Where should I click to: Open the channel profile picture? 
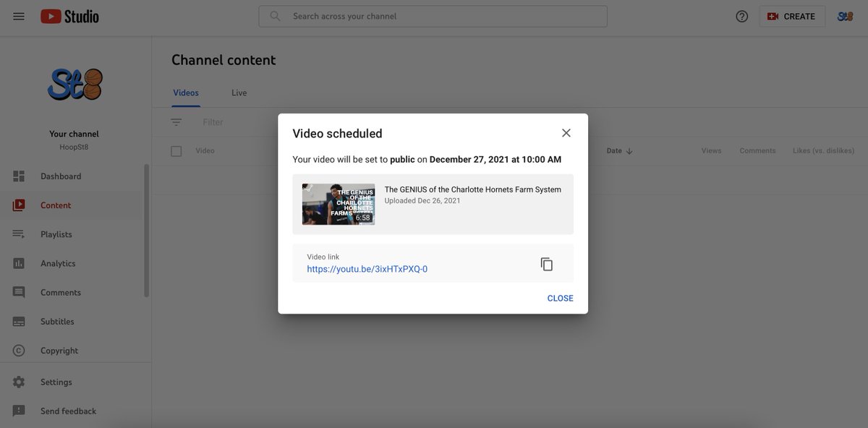pos(75,85)
